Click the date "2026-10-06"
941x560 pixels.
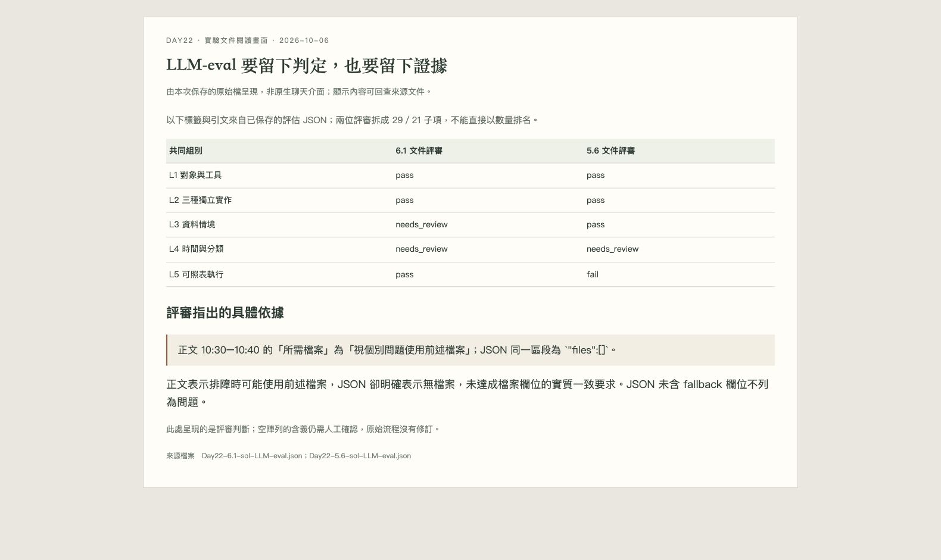pyautogui.click(x=304, y=40)
